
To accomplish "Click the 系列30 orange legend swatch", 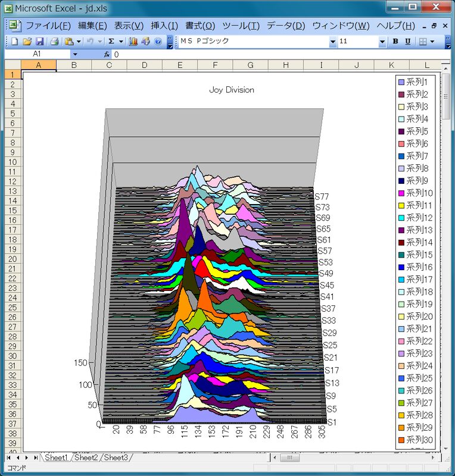I will point(401,440).
